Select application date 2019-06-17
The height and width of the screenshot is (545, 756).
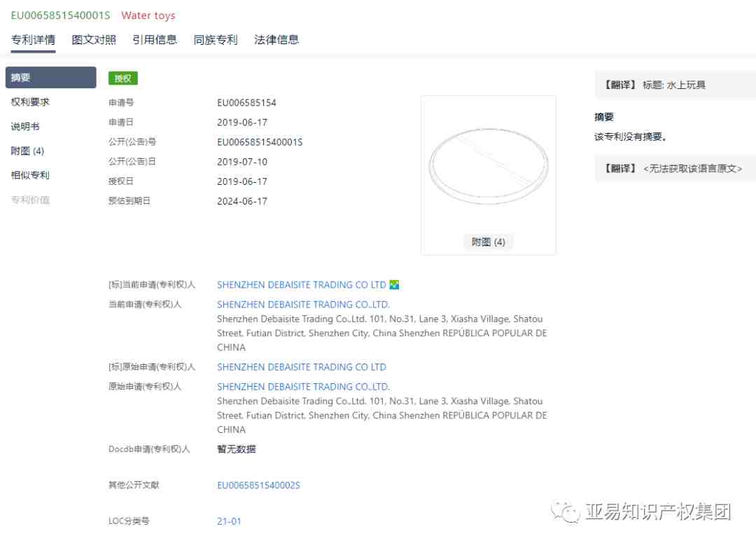tap(242, 123)
